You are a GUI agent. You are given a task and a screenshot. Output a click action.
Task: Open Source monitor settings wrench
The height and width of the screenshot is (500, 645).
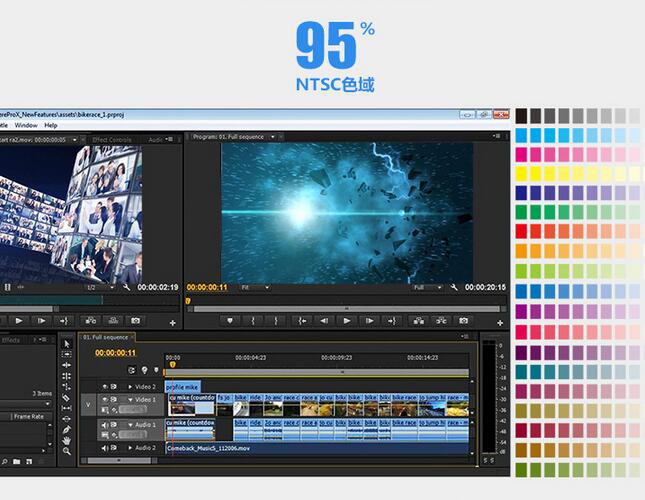click(x=127, y=288)
